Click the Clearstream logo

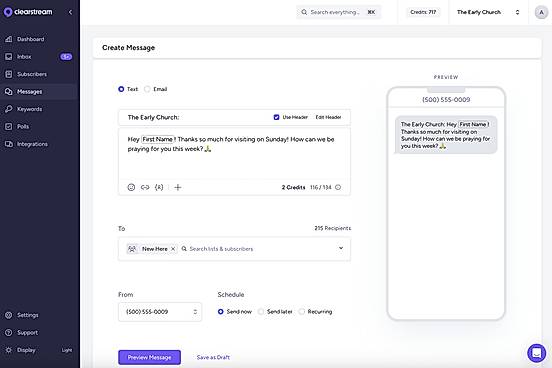coord(28,12)
